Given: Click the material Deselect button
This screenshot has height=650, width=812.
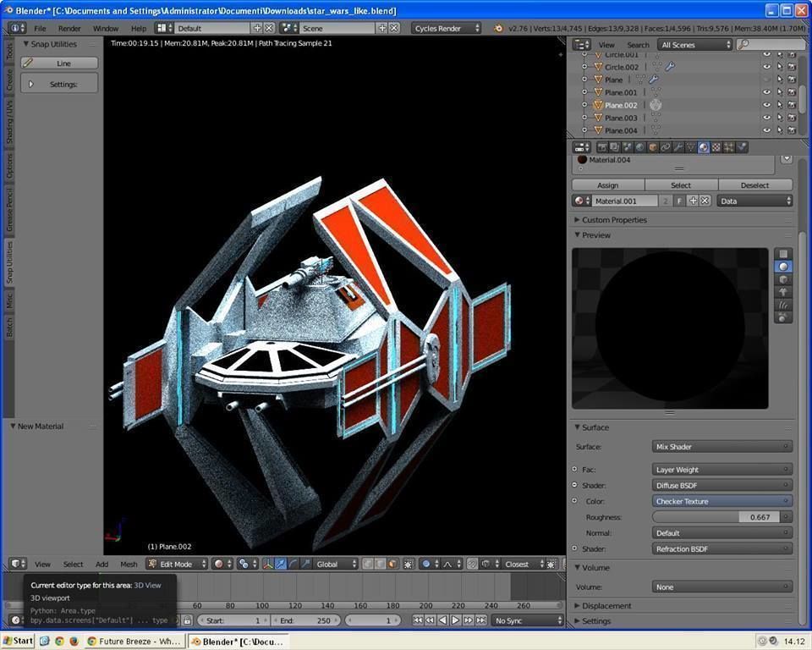Looking at the screenshot, I should tap(754, 185).
